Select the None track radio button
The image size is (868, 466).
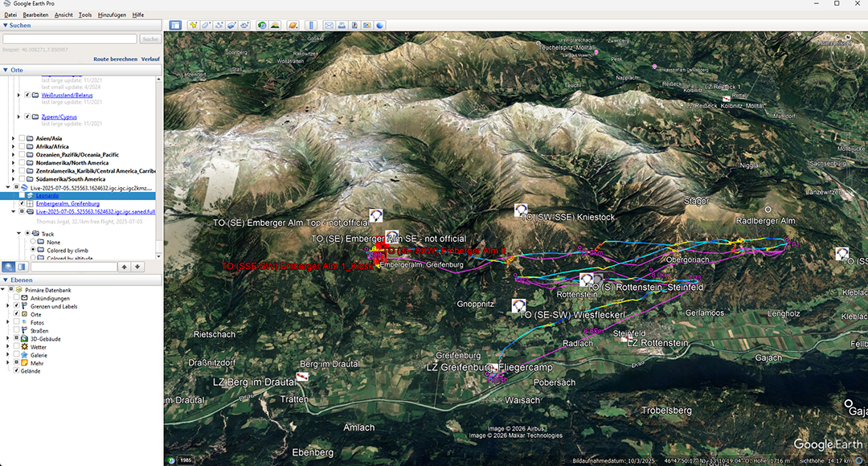point(34,242)
